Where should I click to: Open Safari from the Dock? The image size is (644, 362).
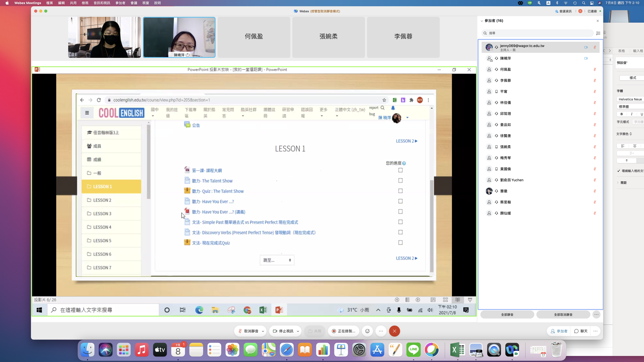287,350
